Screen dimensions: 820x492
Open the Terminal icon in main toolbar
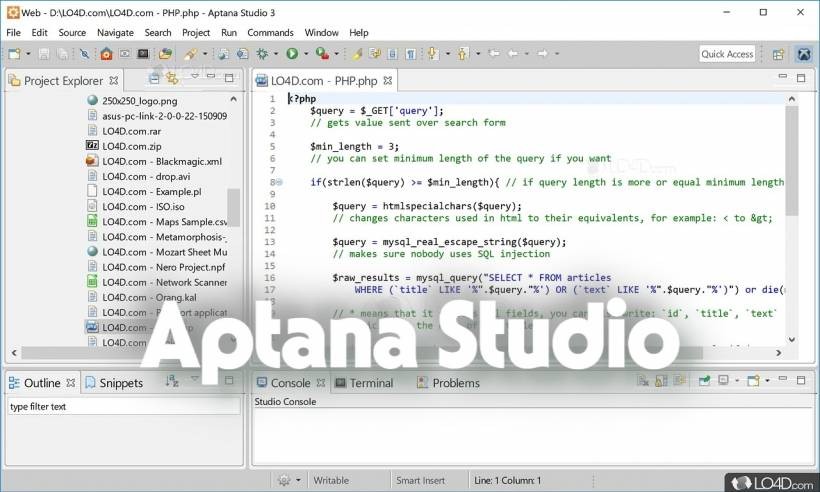pos(143,53)
